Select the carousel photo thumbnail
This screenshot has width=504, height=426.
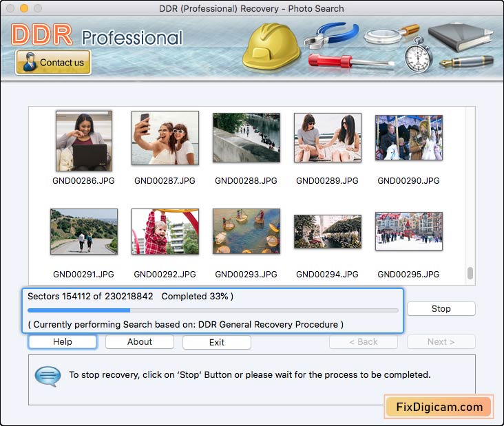click(x=409, y=138)
